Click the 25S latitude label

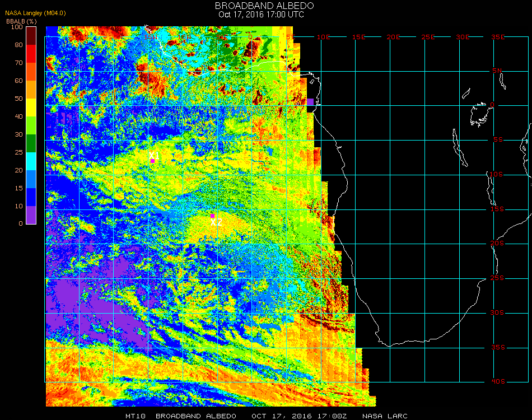pyautogui.click(x=497, y=278)
